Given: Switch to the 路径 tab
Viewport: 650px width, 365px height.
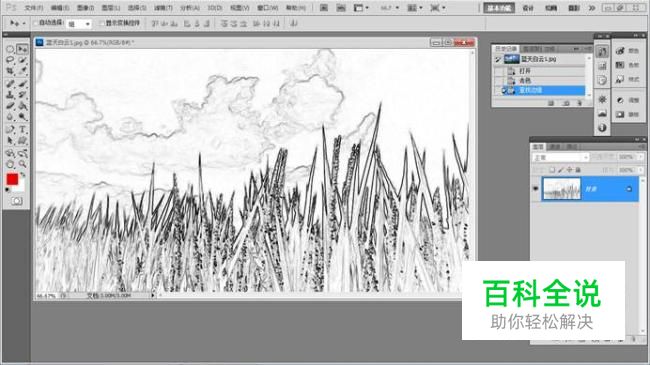Looking at the screenshot, I should 571,146.
